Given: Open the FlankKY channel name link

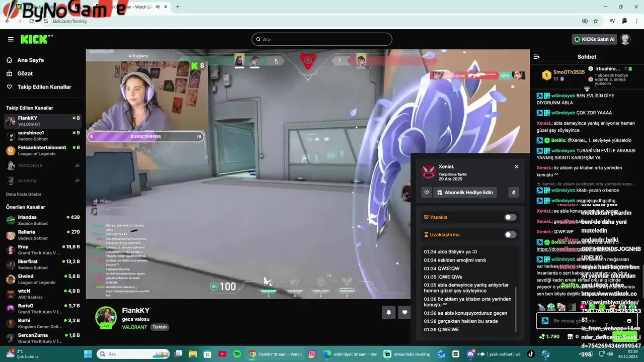Looking at the screenshot, I should pos(136,310).
